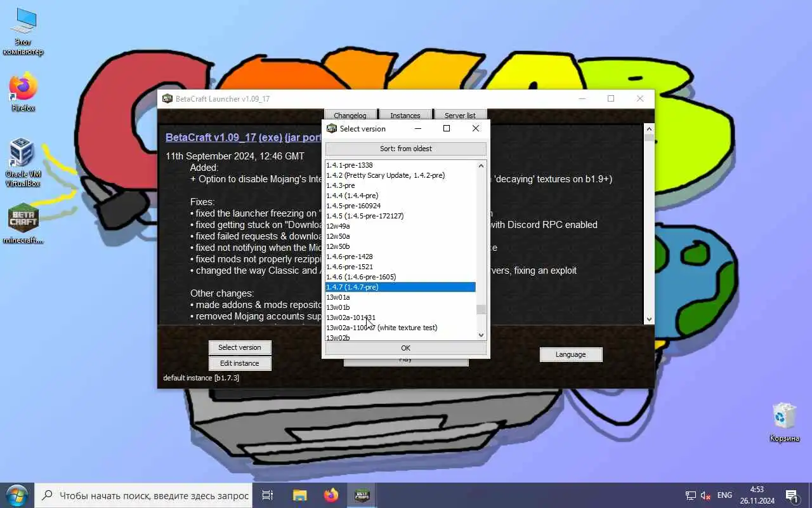Maximize the BetaCraft Launcher window
This screenshot has width=812, height=508.
click(611, 98)
